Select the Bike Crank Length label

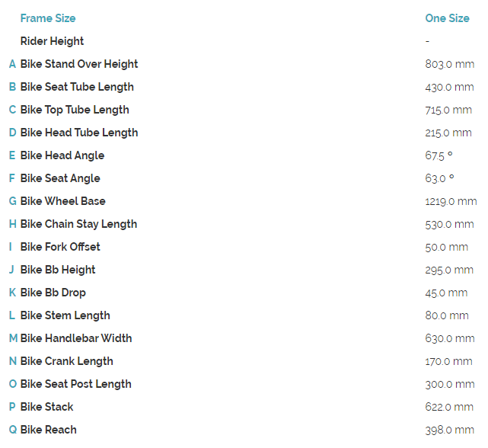(x=67, y=361)
